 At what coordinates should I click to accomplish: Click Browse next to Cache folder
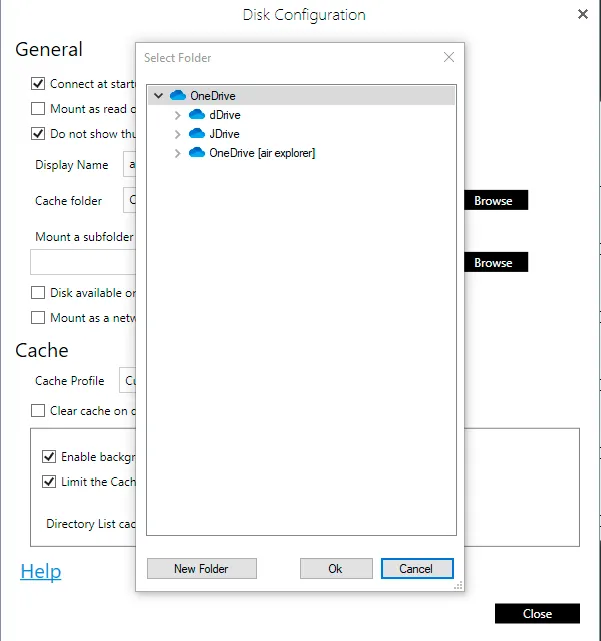click(x=496, y=200)
